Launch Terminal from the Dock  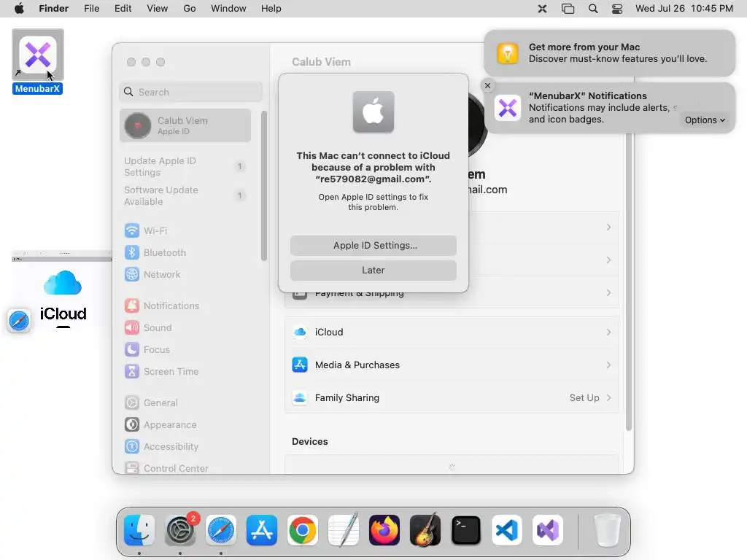pos(466,530)
